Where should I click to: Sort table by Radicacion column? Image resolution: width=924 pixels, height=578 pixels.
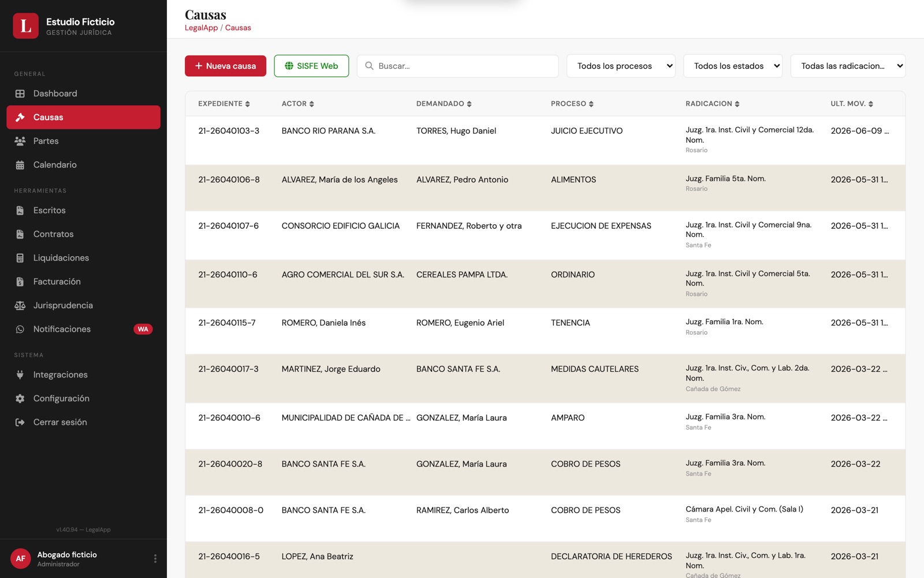point(713,103)
